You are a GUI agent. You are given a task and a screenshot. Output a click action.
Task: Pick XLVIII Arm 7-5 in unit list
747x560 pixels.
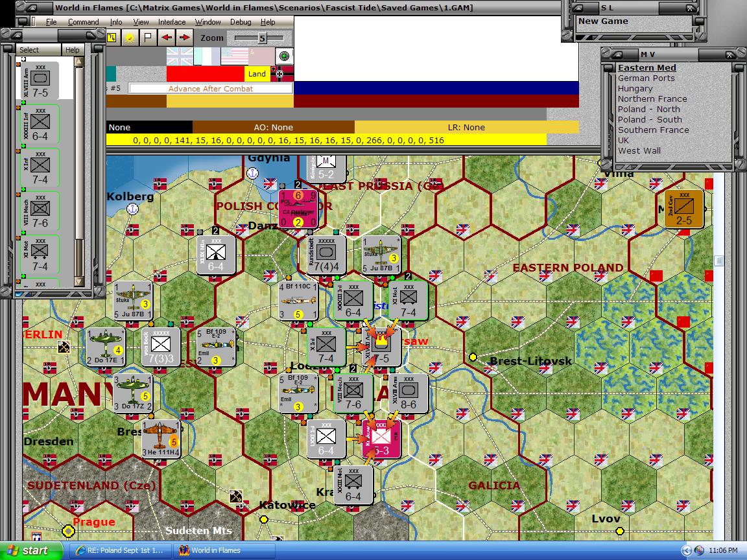(x=40, y=80)
